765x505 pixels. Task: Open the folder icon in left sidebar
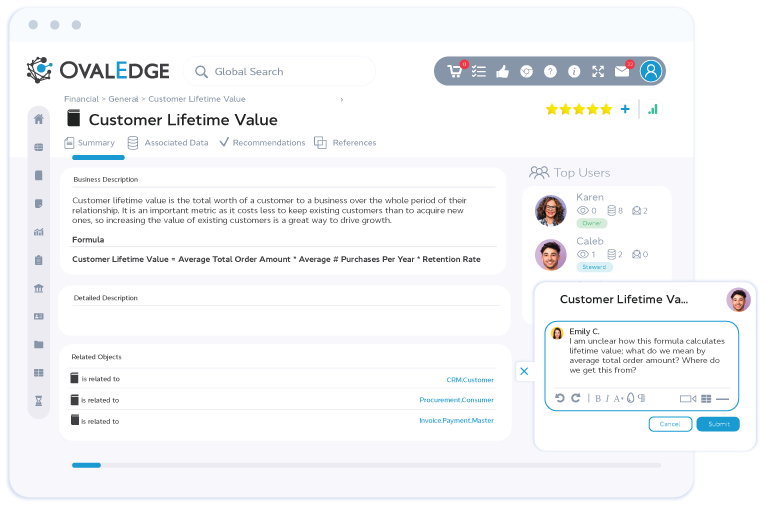[39, 344]
